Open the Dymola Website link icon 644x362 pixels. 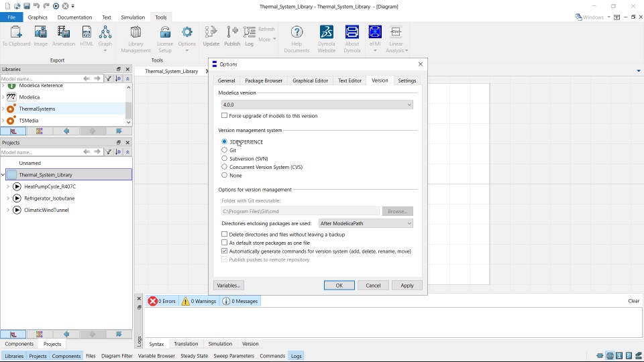[x=327, y=32]
